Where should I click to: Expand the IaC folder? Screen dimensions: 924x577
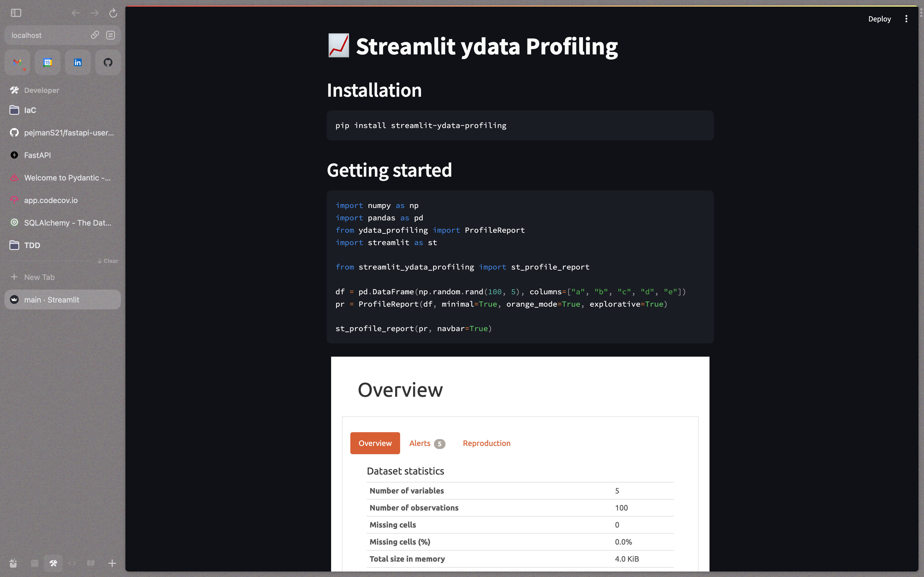coord(30,110)
